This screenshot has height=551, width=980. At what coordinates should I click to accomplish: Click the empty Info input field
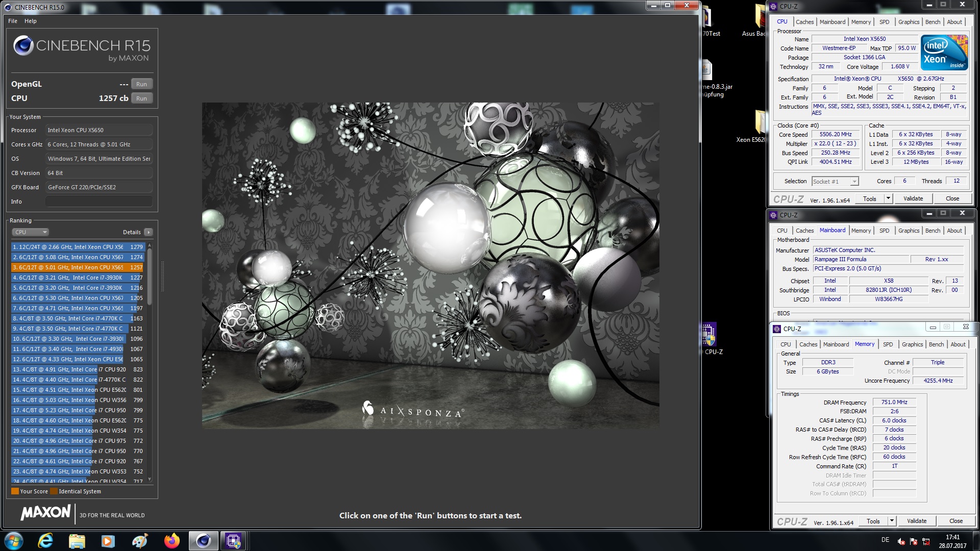(x=99, y=202)
